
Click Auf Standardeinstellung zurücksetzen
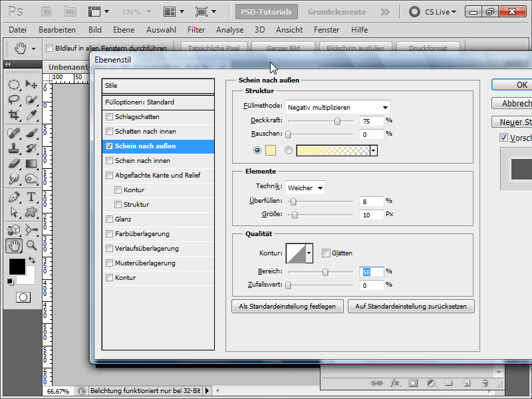coord(411,307)
